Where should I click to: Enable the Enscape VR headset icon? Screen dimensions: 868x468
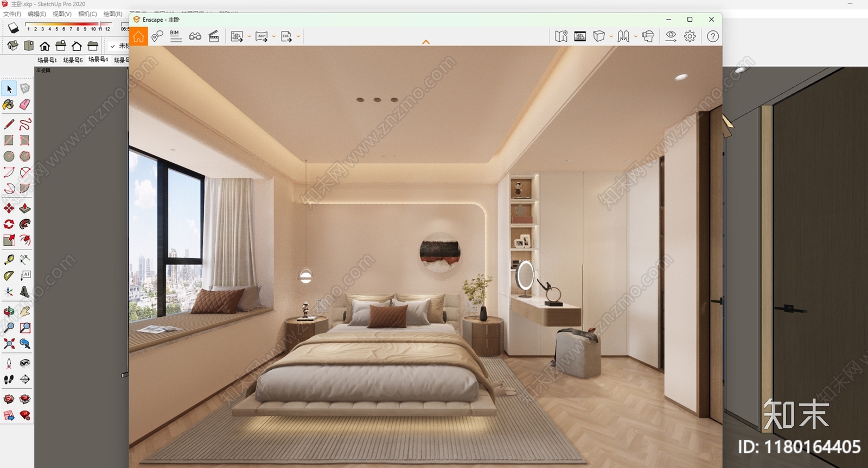coord(648,36)
